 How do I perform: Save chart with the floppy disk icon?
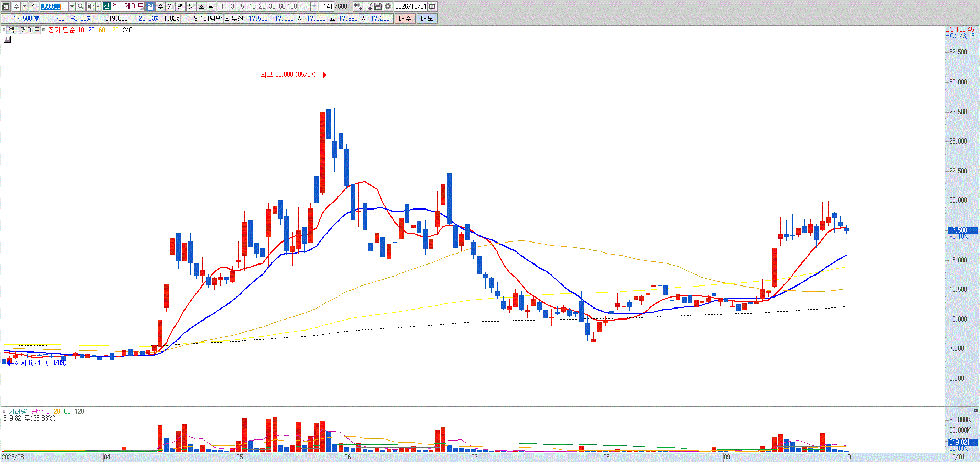tap(377, 6)
